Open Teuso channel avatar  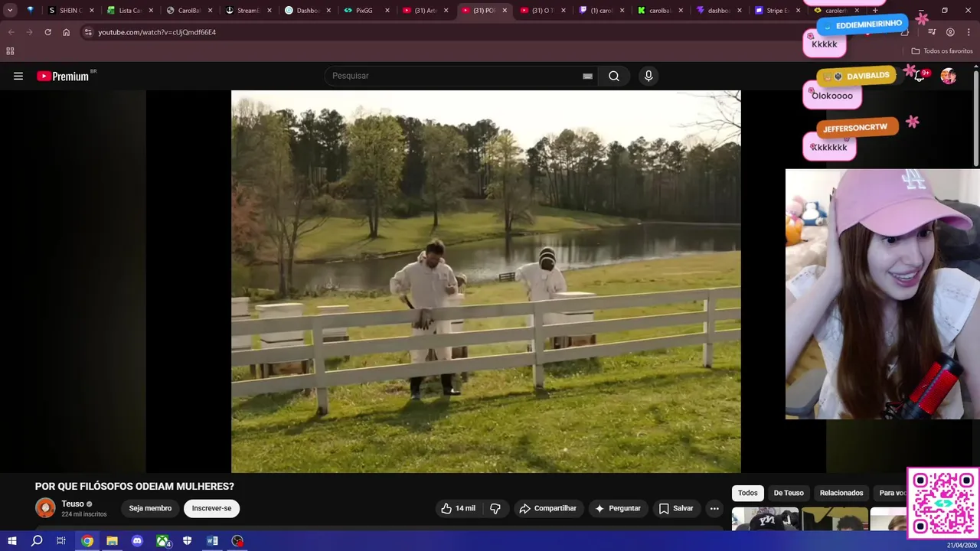[45, 507]
